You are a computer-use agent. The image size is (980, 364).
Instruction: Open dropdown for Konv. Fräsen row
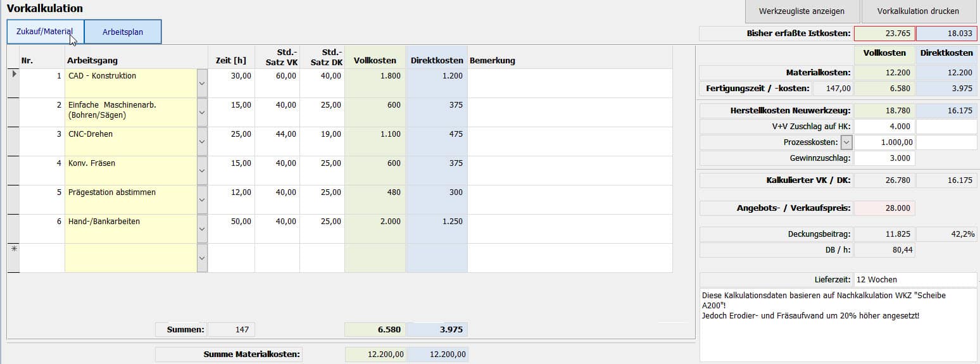[x=202, y=171]
